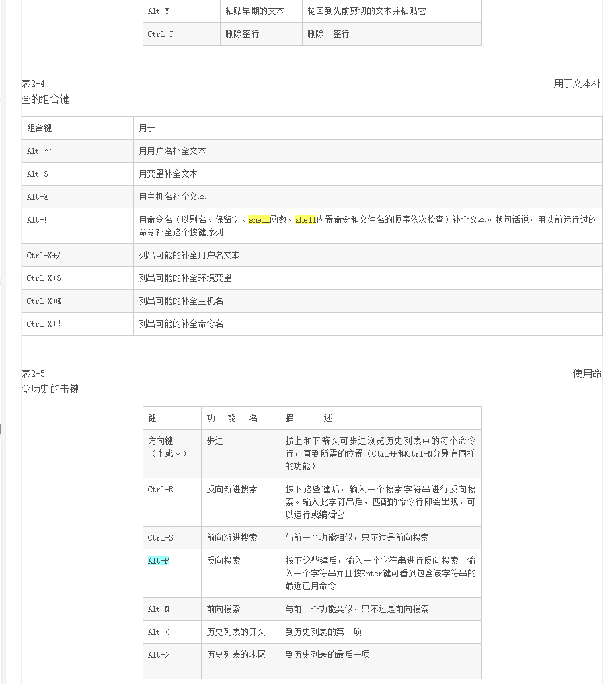Click the 键 column header
The height and width of the screenshot is (684, 616).
click(x=172, y=418)
